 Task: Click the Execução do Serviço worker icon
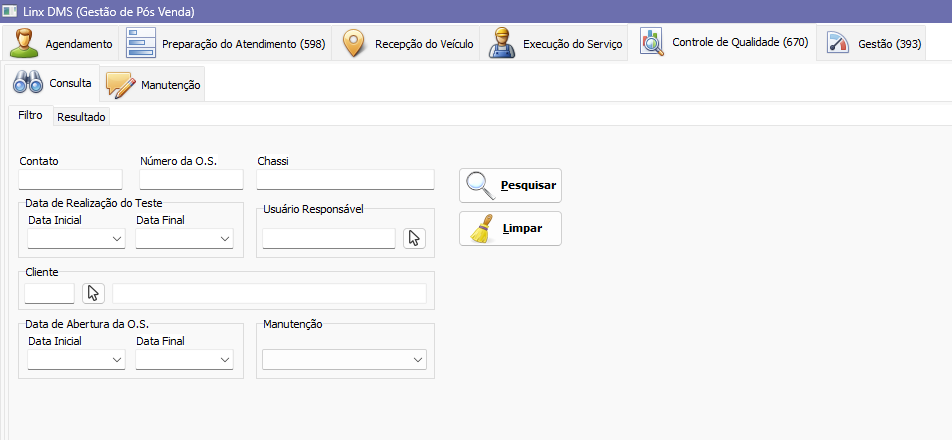[502, 44]
